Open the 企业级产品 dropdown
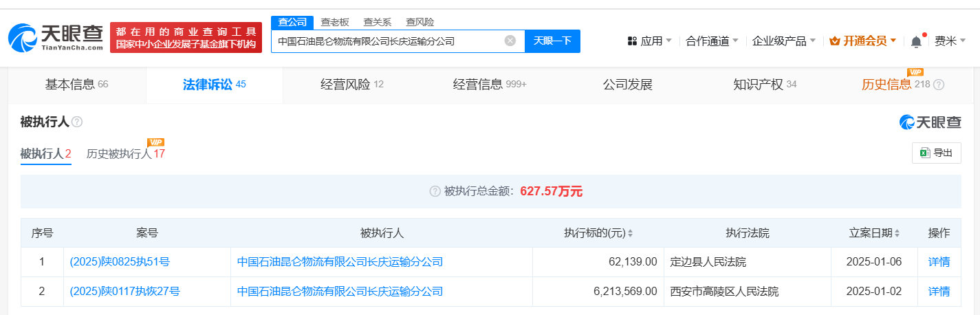Image resolution: width=980 pixels, height=315 pixels. point(784,41)
